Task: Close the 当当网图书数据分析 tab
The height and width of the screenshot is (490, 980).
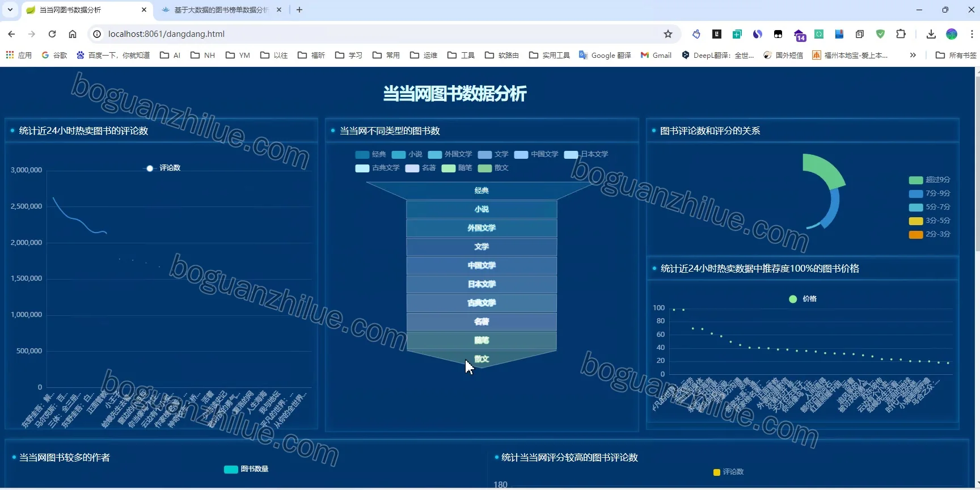Action: coord(143,10)
